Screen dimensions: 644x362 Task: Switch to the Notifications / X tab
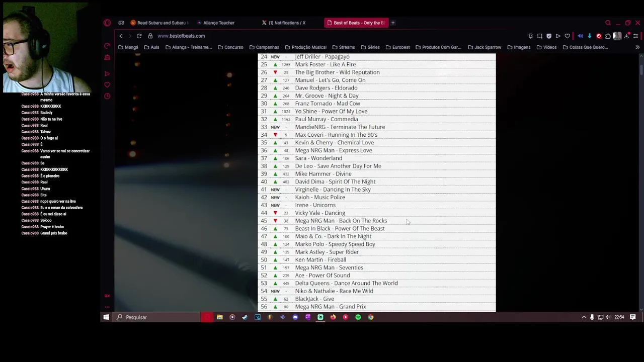(284, 23)
